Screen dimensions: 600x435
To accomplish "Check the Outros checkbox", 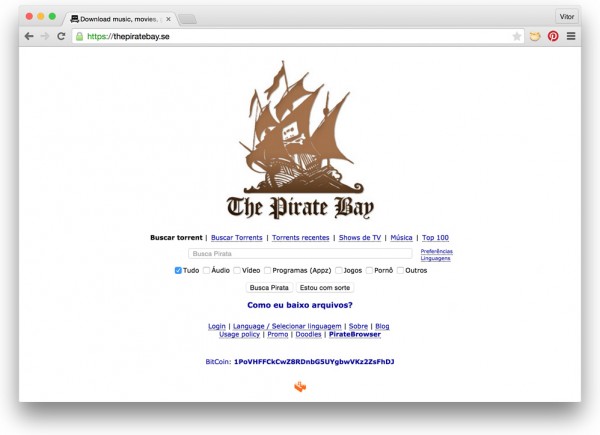I will [x=400, y=270].
